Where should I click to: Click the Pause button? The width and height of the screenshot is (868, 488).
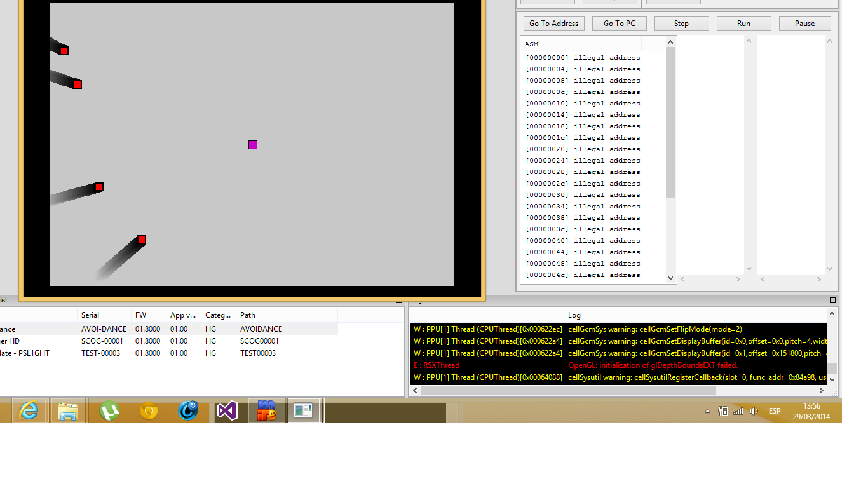[x=804, y=24]
